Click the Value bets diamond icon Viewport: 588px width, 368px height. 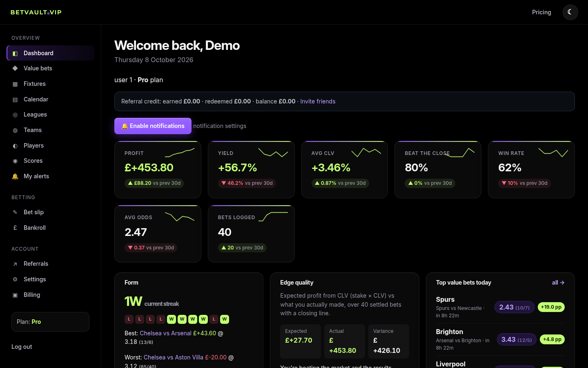pos(15,68)
